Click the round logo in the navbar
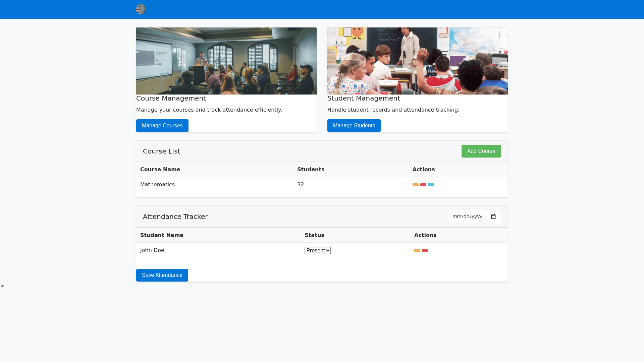Screen dimensions: 644x362 (x=141, y=9)
